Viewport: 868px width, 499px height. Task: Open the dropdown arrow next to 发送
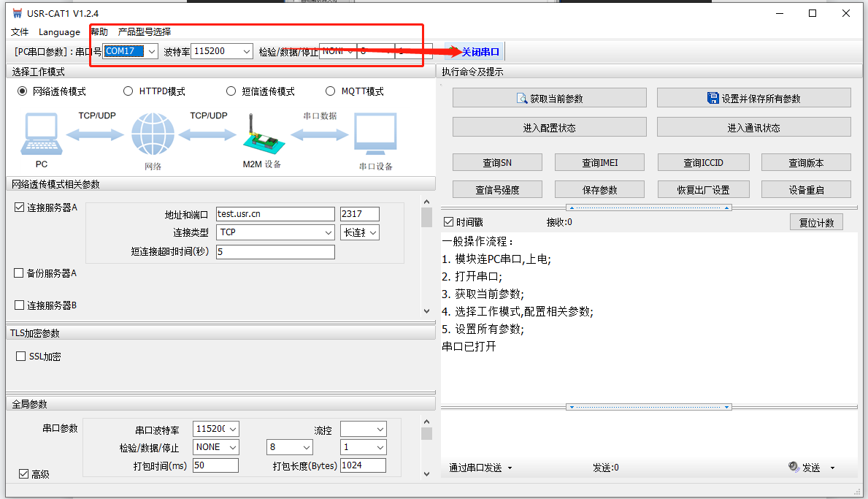832,468
